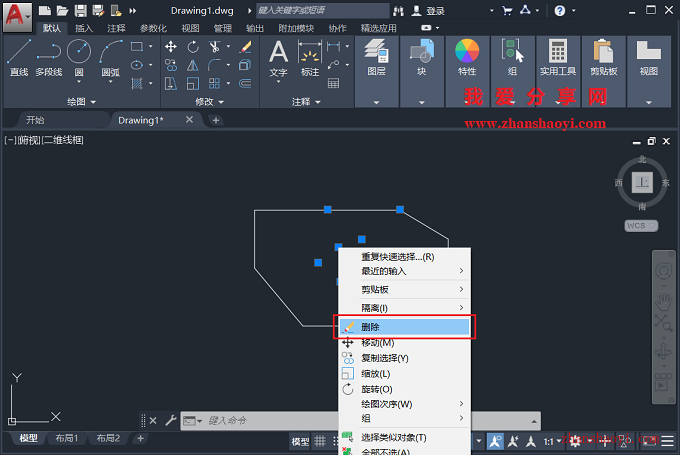The image size is (680, 455).
Task: Select the Polyline (多段线) tool
Action: (49, 58)
